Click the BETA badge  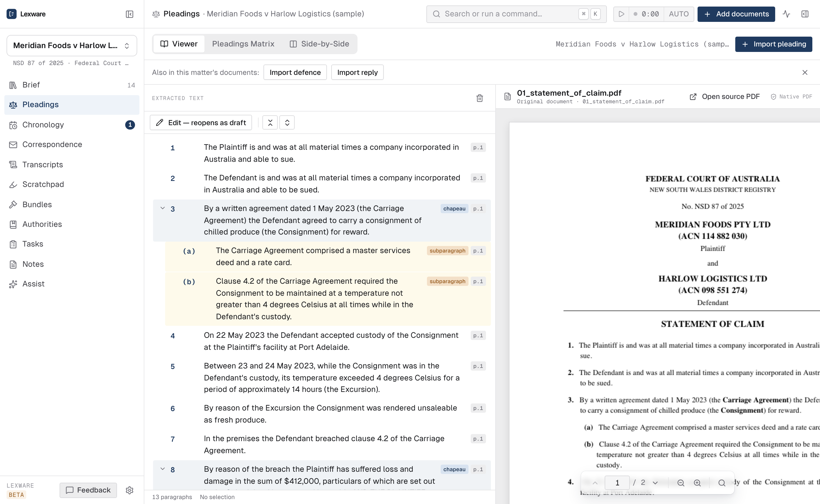point(16,495)
